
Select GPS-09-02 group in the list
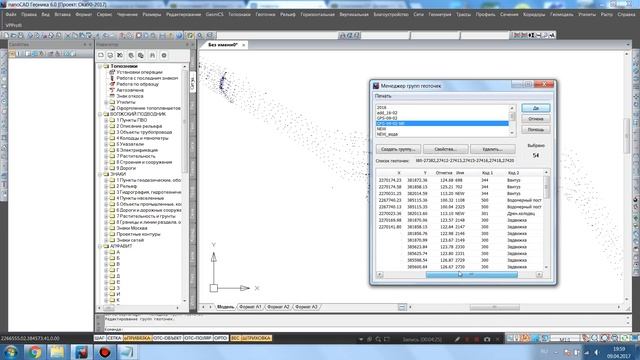tap(442, 118)
